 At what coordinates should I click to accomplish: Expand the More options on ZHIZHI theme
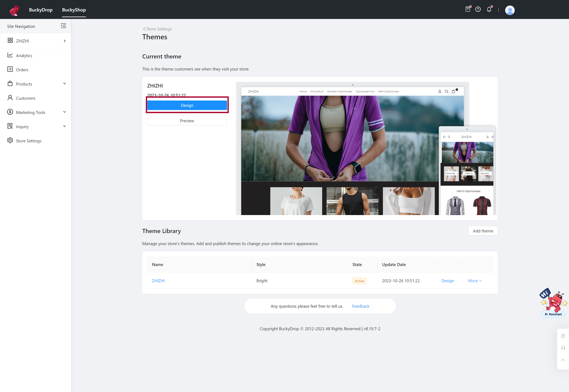click(475, 280)
